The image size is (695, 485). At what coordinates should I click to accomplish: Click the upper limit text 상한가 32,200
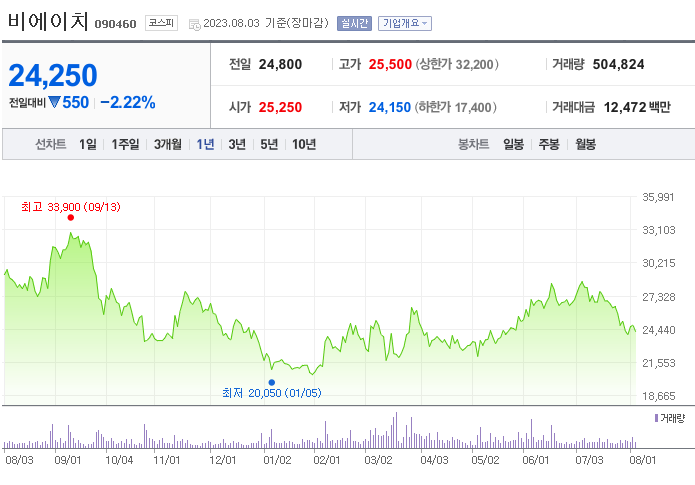[457, 64]
